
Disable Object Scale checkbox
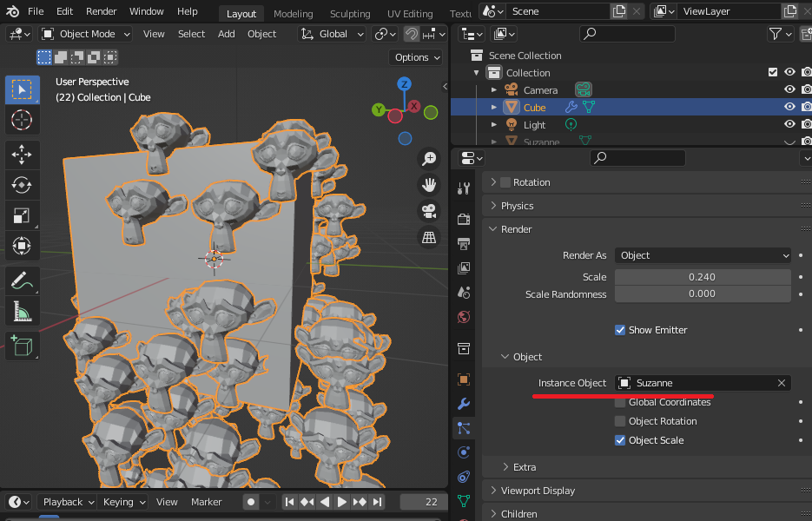[620, 440]
